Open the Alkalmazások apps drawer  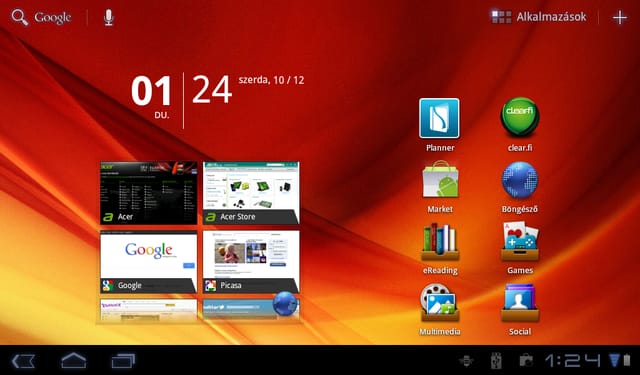point(538,17)
